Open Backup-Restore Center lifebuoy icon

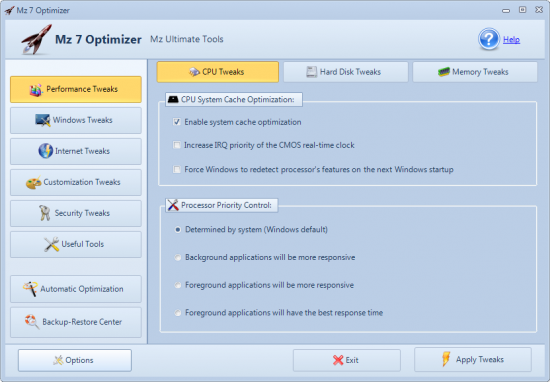pos(32,321)
